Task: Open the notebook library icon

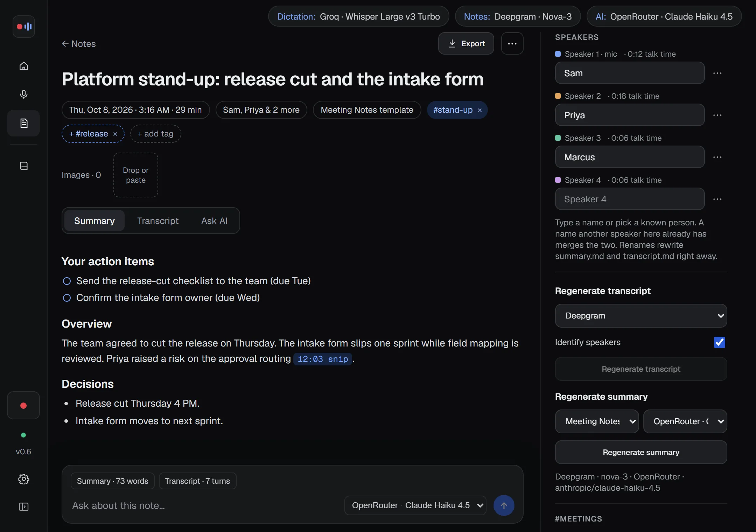Action: point(23,166)
